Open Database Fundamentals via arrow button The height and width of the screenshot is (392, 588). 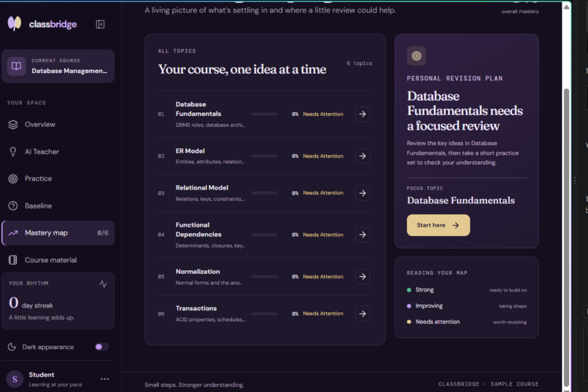(x=363, y=114)
